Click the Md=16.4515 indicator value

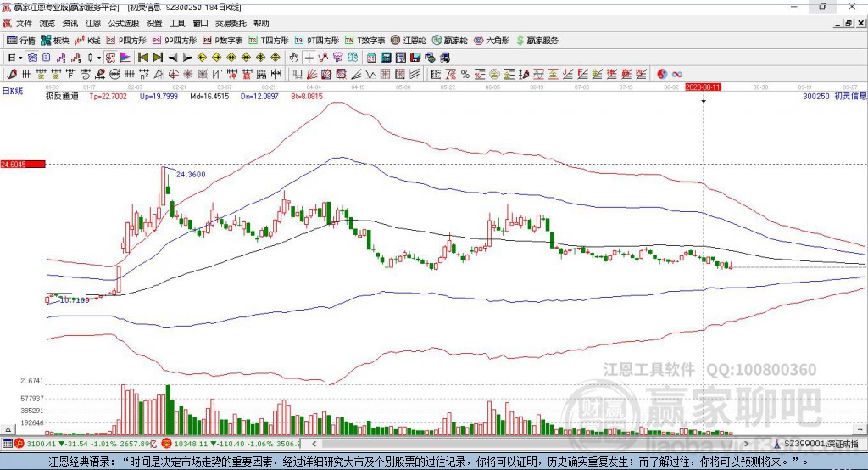click(x=209, y=96)
